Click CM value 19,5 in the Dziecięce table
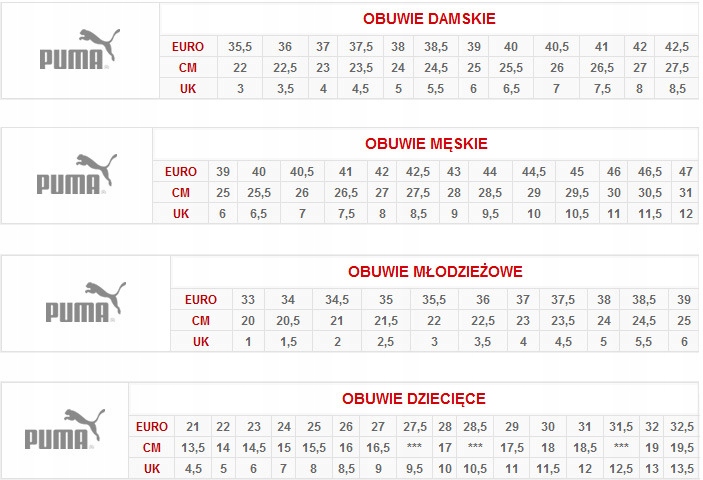 click(682, 448)
